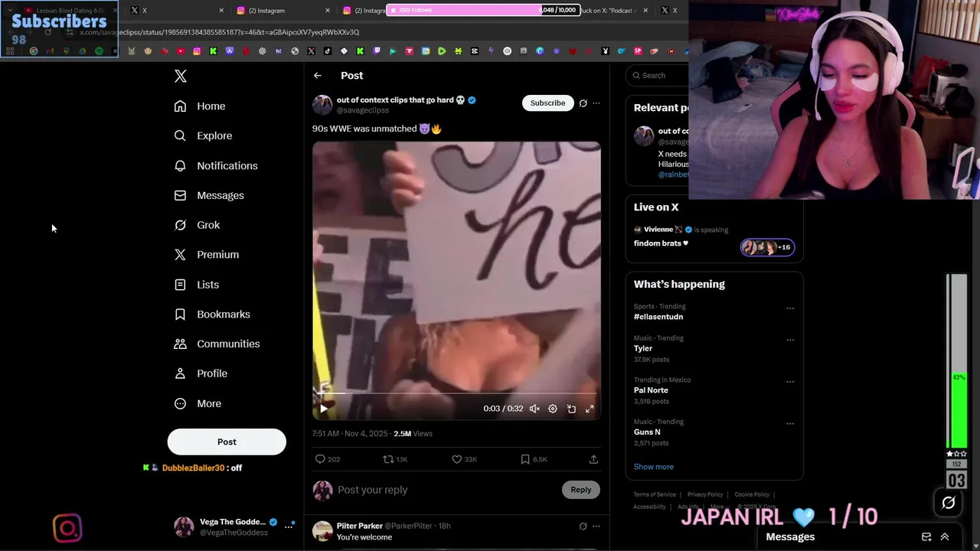Share the post using the share icon
This screenshot has width=980, height=551.
(593, 459)
